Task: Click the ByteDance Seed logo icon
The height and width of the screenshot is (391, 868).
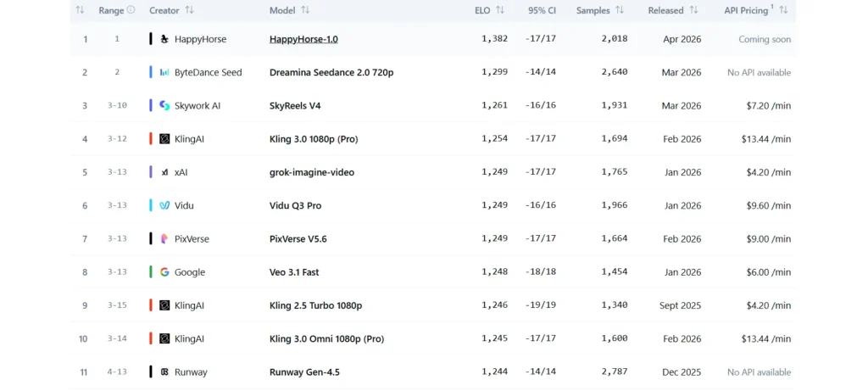Action: [164, 72]
